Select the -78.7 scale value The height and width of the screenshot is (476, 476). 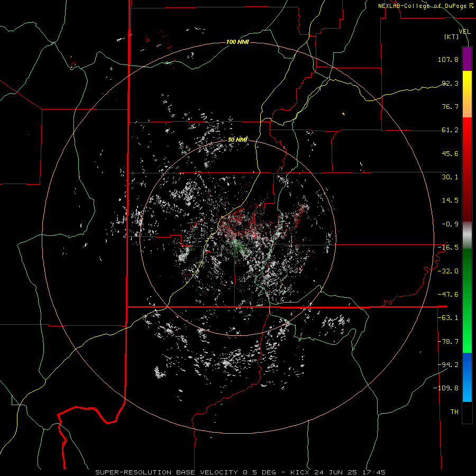pyautogui.click(x=448, y=342)
